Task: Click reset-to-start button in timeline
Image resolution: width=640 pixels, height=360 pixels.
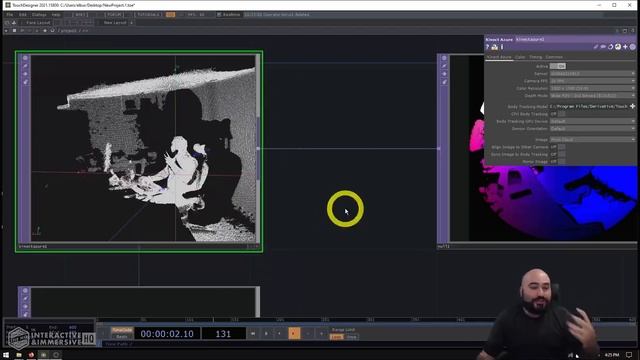Action: 253,333
